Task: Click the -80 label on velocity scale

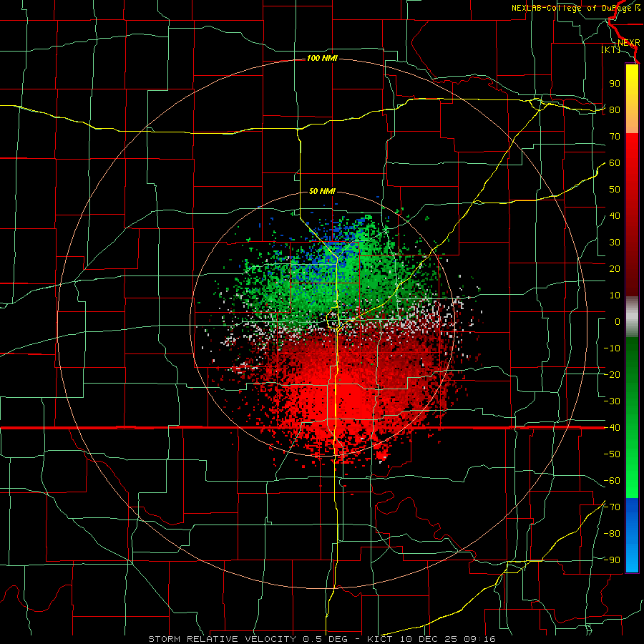Action: [x=612, y=534]
